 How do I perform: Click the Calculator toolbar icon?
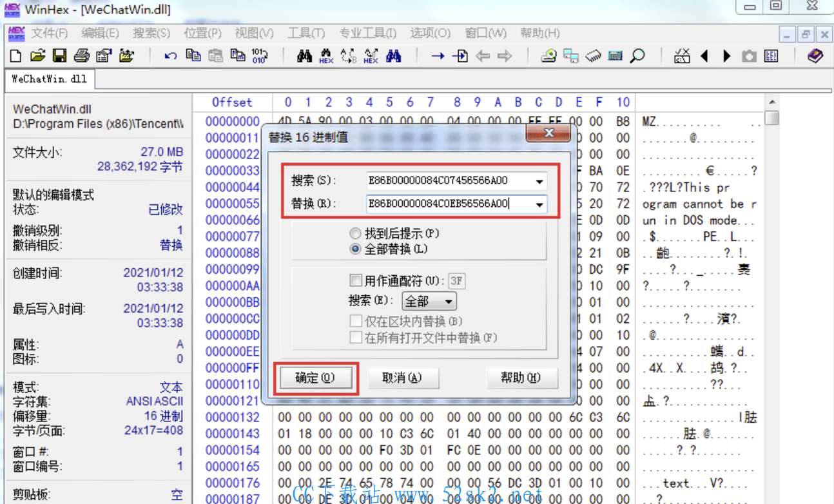(616, 56)
